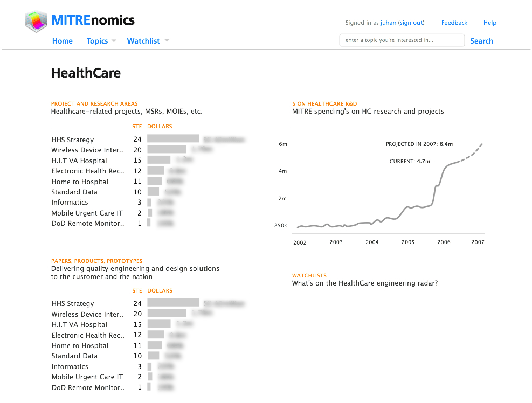The width and height of the screenshot is (532, 403).
Task: Expand the Watchlist dropdown arrow
Action: pos(167,41)
